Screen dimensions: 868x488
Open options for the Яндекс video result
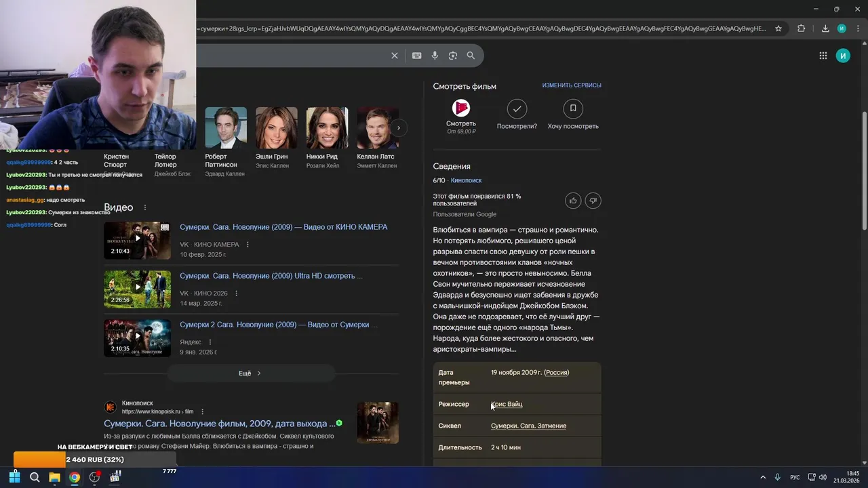(210, 342)
